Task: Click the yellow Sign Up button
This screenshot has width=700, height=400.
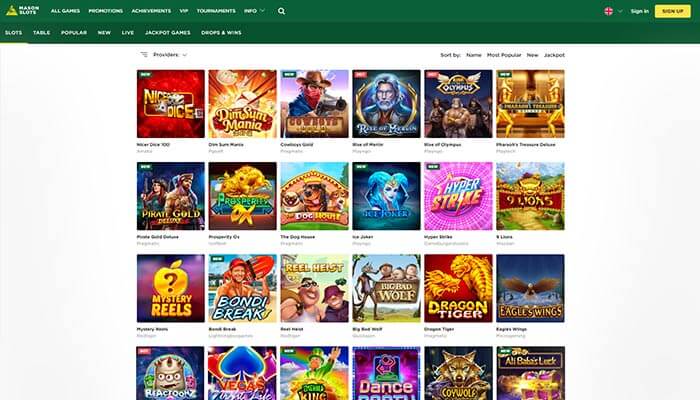Action: click(x=672, y=11)
